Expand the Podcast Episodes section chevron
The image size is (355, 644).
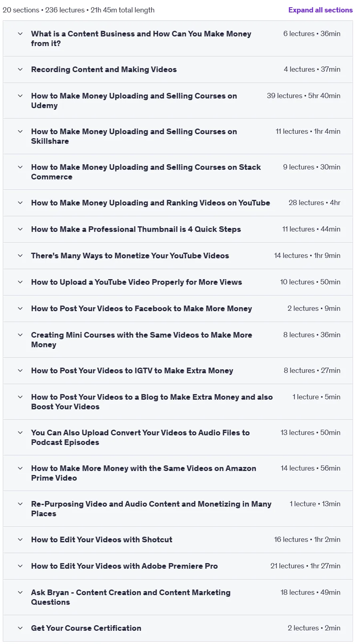coord(20,433)
